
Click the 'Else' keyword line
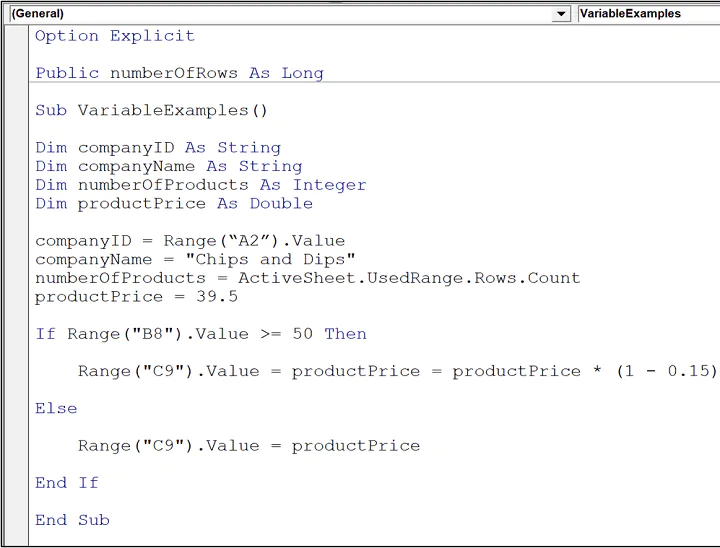click(x=56, y=408)
